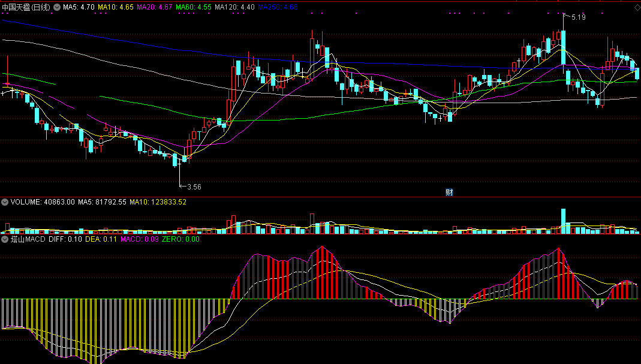Select the MA250: 4.66 label

pyautogui.click(x=278, y=7)
